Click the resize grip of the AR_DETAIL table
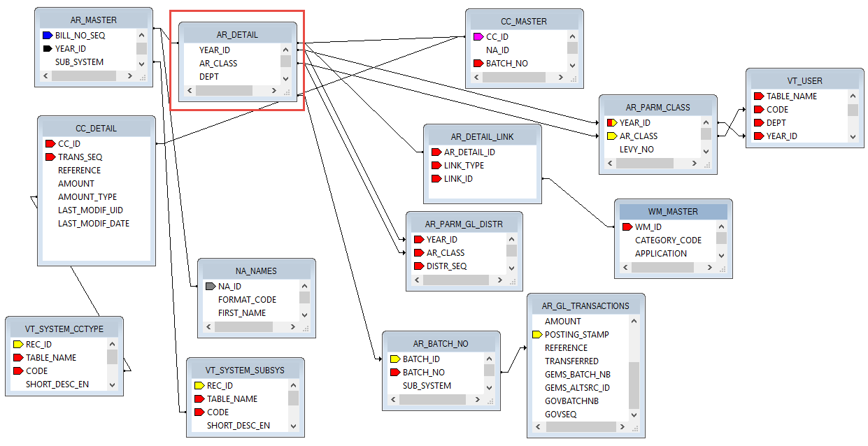Viewport: 868px width, 446px height. (285, 91)
